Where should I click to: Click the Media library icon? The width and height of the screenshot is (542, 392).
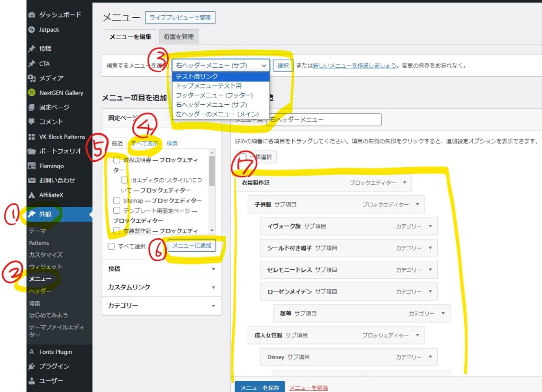point(32,78)
